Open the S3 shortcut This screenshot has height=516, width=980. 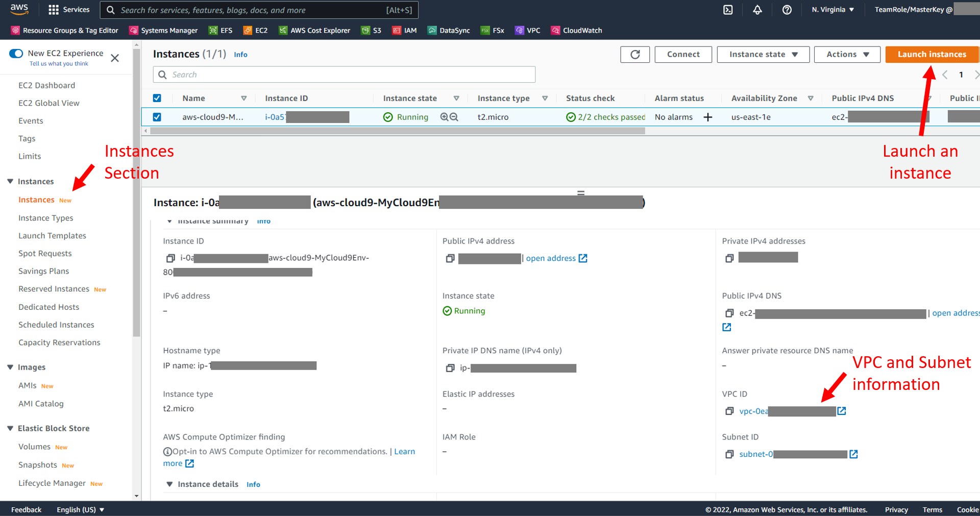371,31
